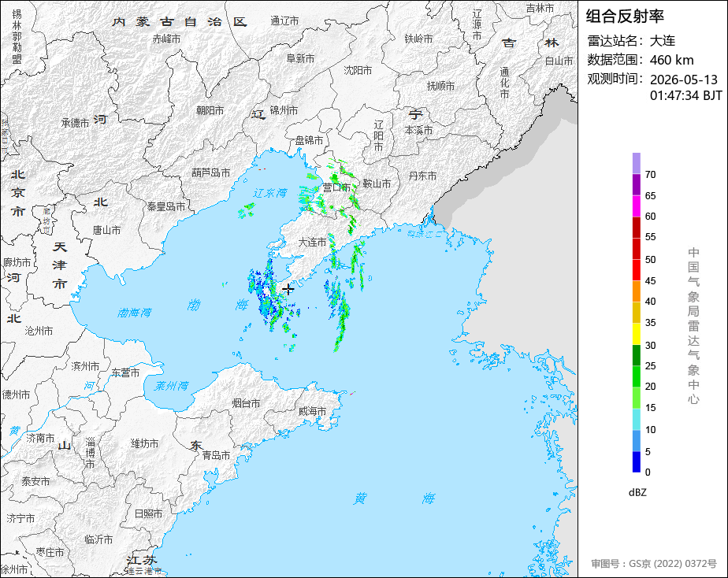The image size is (728, 578).
Task: Click the 承德市 city label
Action: point(75,123)
